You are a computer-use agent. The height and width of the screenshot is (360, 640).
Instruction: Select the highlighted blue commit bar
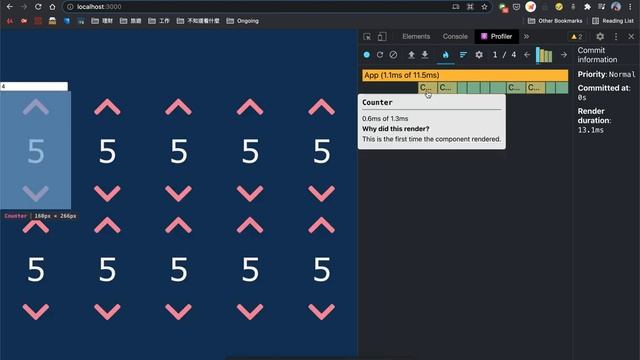click(x=538, y=55)
